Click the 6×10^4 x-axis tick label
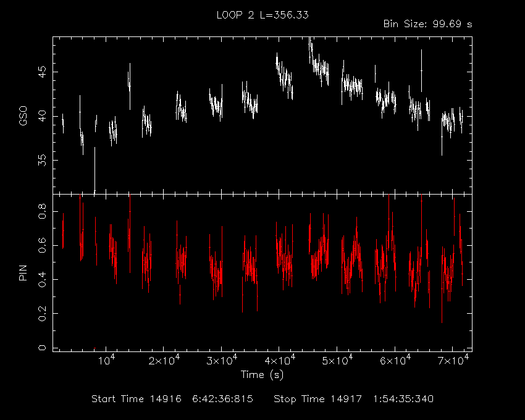525x420 pixels. coord(395,360)
